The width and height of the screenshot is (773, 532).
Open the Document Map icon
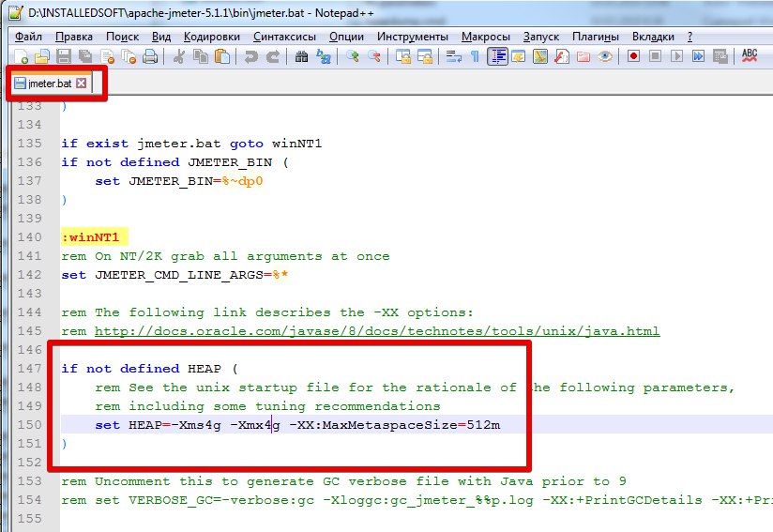click(540, 56)
